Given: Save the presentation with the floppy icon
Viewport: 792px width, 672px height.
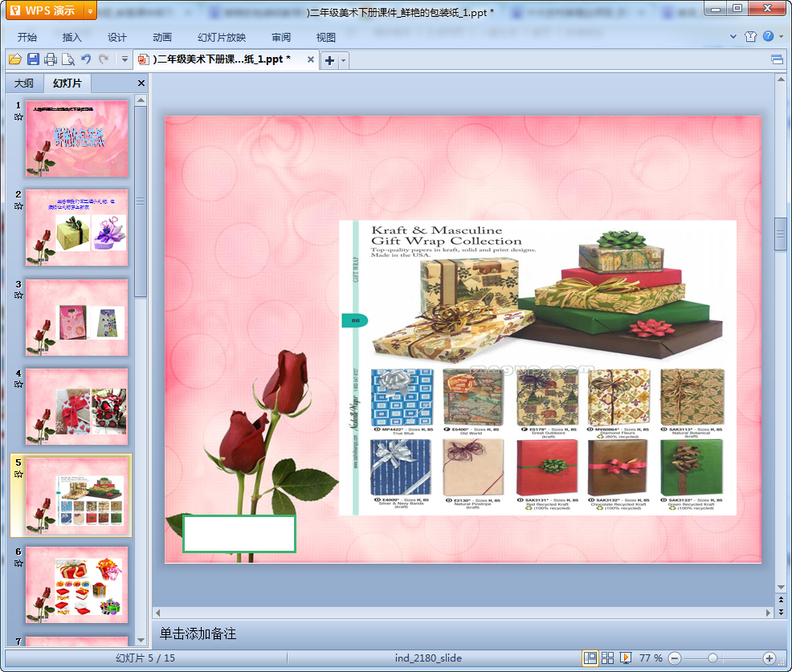Looking at the screenshot, I should click(33, 59).
